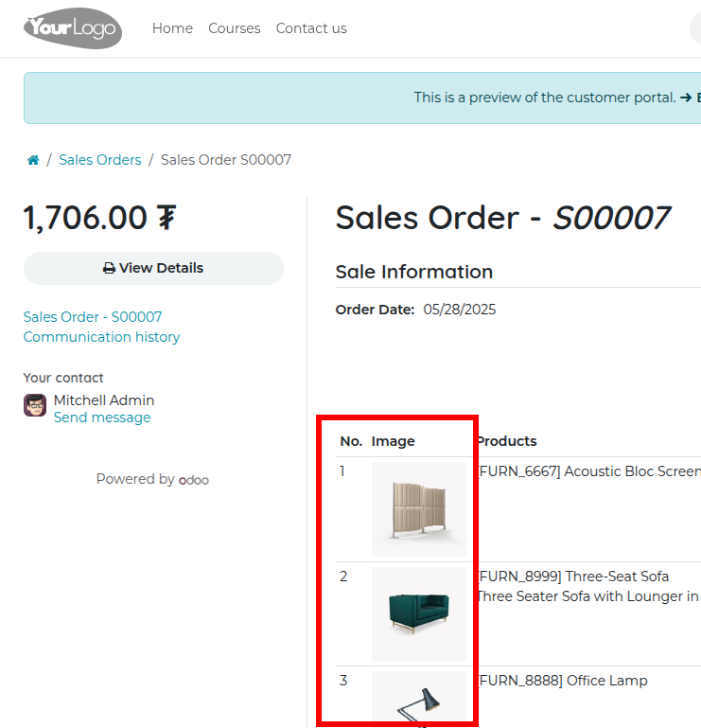701x728 pixels.
Task: Click the View Details button
Action: click(x=153, y=268)
